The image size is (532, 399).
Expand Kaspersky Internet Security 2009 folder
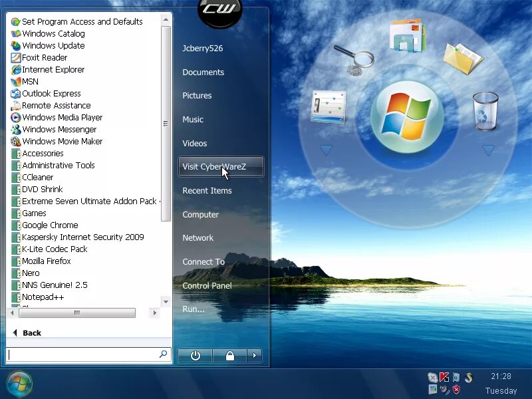tap(77, 237)
